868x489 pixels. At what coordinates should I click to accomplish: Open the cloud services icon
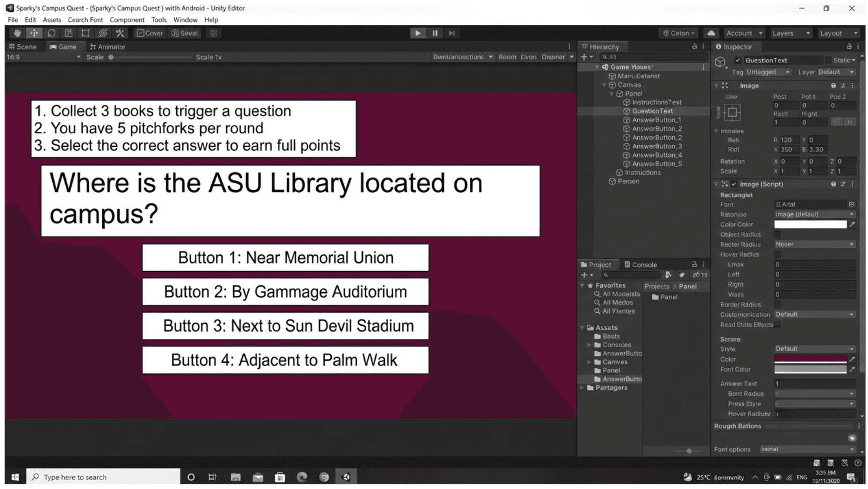[711, 33]
